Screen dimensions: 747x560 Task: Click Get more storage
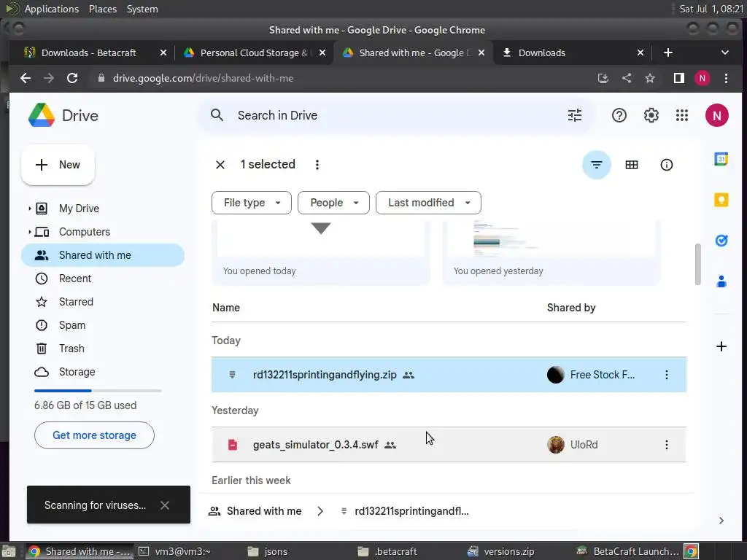[x=94, y=435]
